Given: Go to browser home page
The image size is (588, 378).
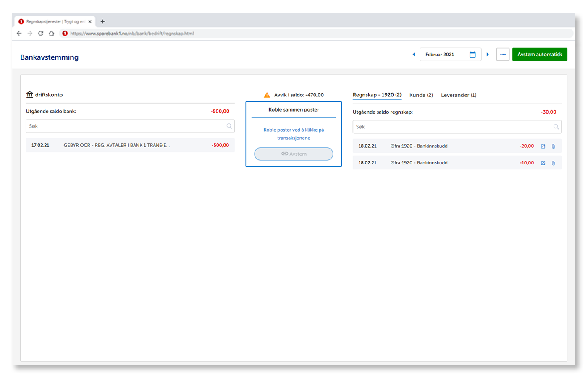Looking at the screenshot, I should coord(52,34).
